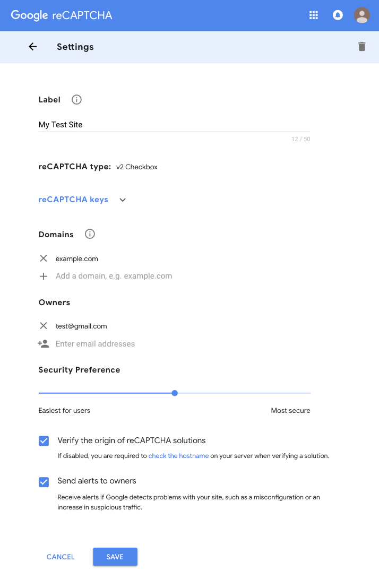Click the Security Preference slider handle

[175, 393]
